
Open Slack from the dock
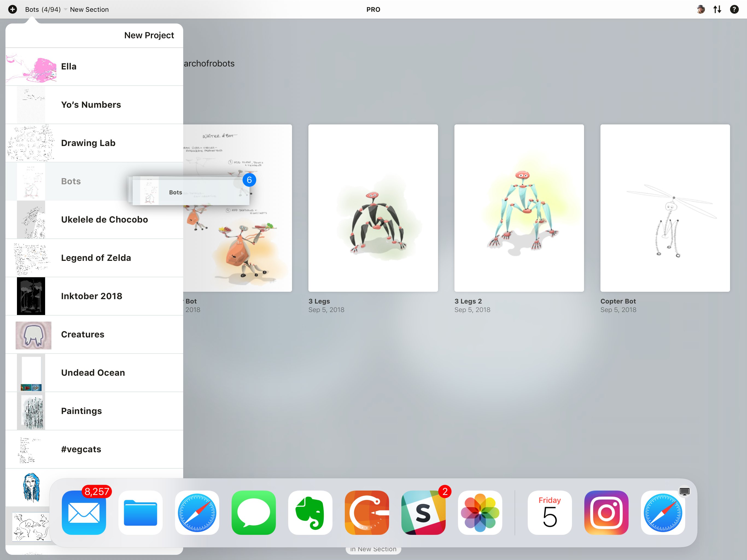point(424,512)
